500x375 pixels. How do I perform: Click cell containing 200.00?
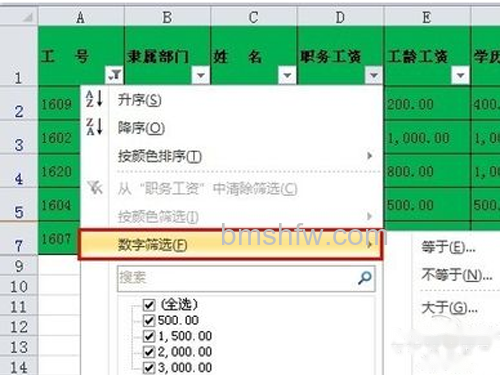tap(427, 104)
